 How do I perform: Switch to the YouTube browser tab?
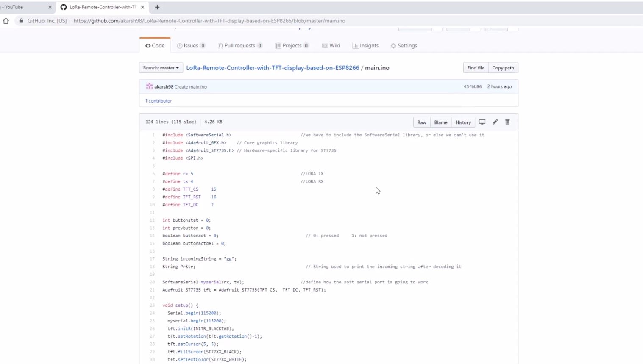pos(25,7)
